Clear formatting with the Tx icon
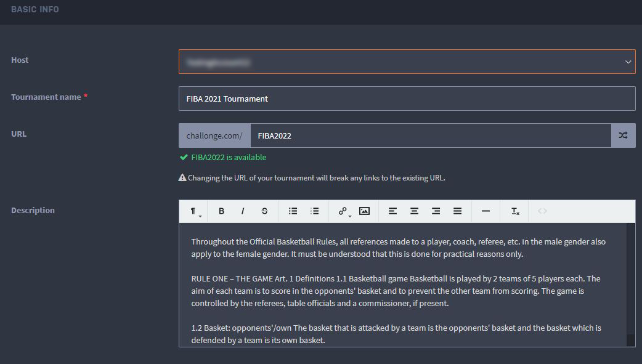The width and height of the screenshot is (642, 364). click(514, 211)
